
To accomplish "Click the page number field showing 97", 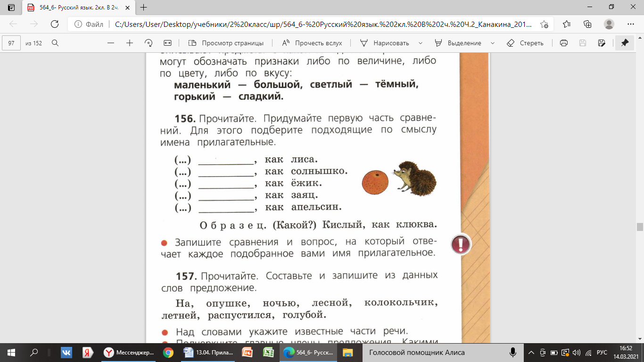I will pos(12,43).
